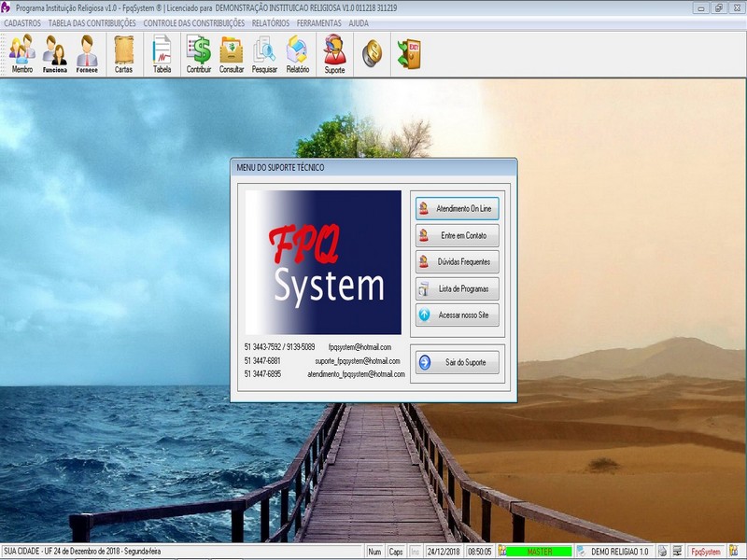Open the Fornece suppliers toolbar icon
This screenshot has height=560, width=747.
click(x=87, y=54)
